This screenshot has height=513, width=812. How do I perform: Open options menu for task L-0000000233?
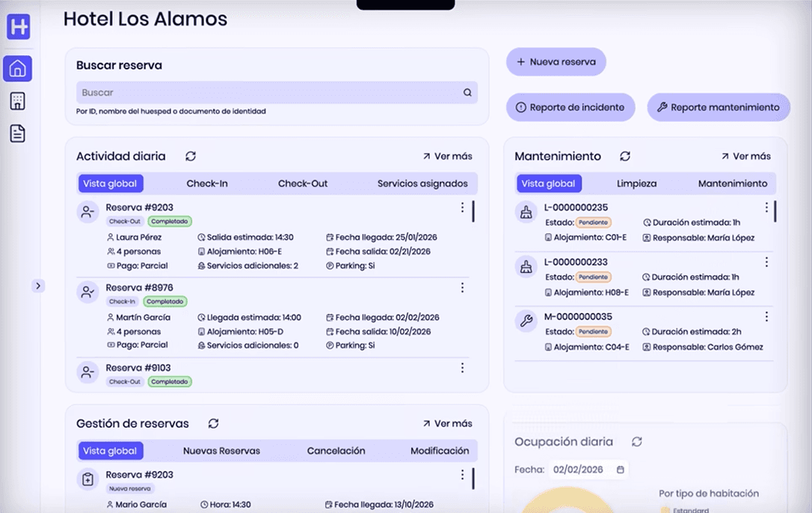(x=766, y=262)
